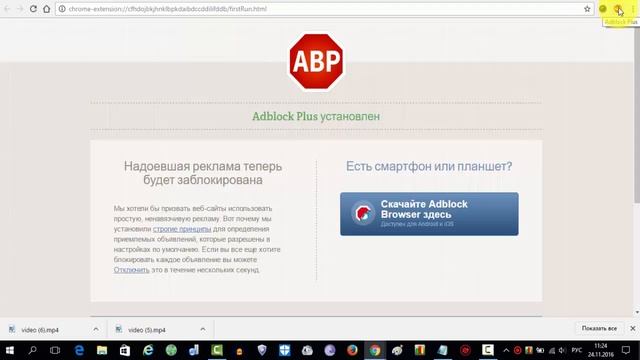Click the shield icon in taskbar

pyautogui.click(x=262, y=350)
